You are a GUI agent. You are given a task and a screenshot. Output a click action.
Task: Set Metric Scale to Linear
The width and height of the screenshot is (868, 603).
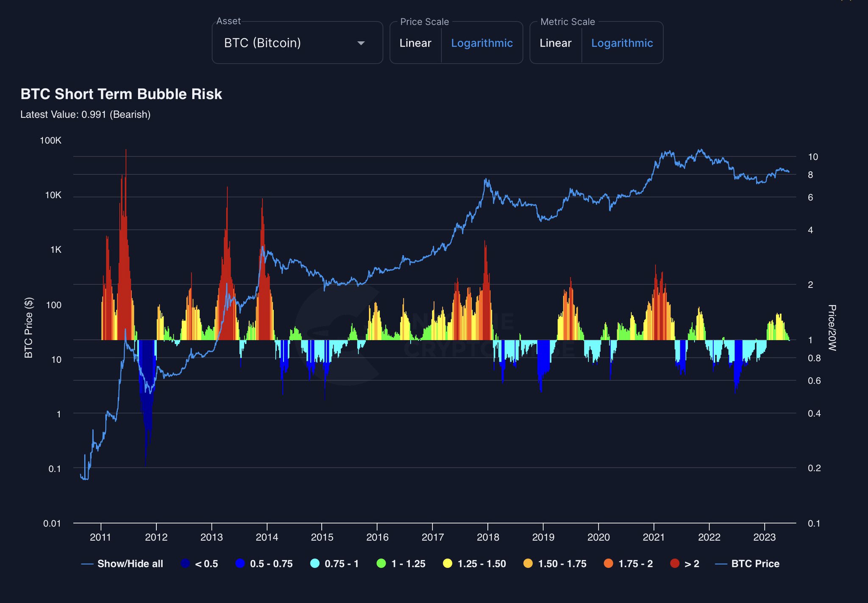(556, 43)
